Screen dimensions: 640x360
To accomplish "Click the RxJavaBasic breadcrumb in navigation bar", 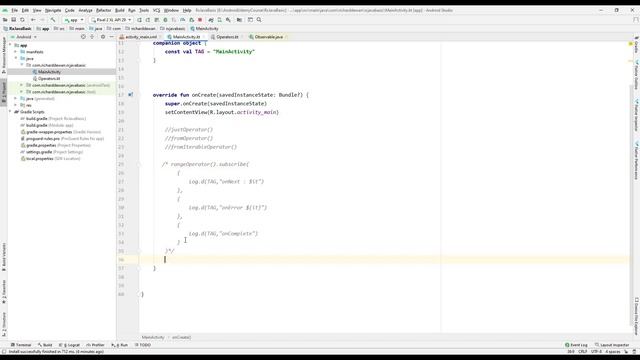I will (17, 29).
